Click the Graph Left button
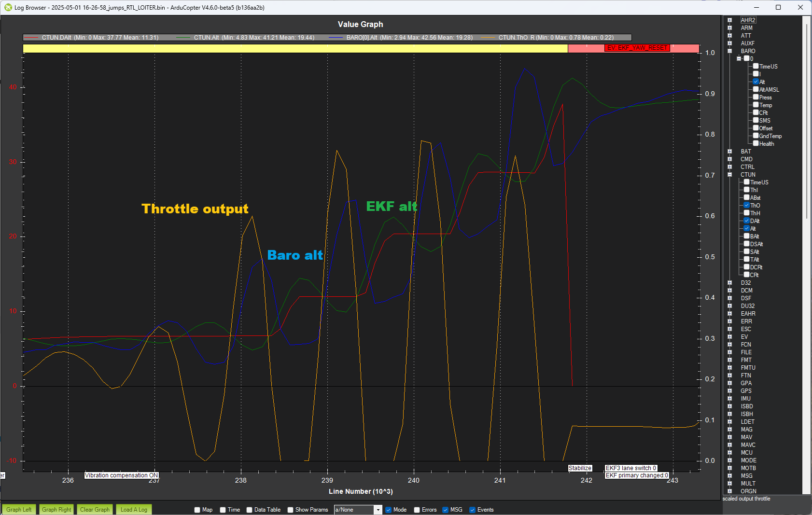The height and width of the screenshot is (515, 812). coord(19,510)
